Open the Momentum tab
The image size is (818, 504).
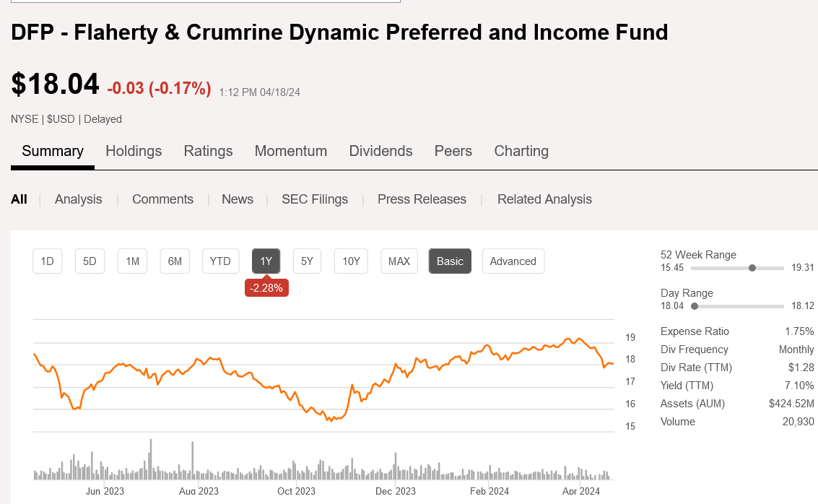click(x=291, y=151)
